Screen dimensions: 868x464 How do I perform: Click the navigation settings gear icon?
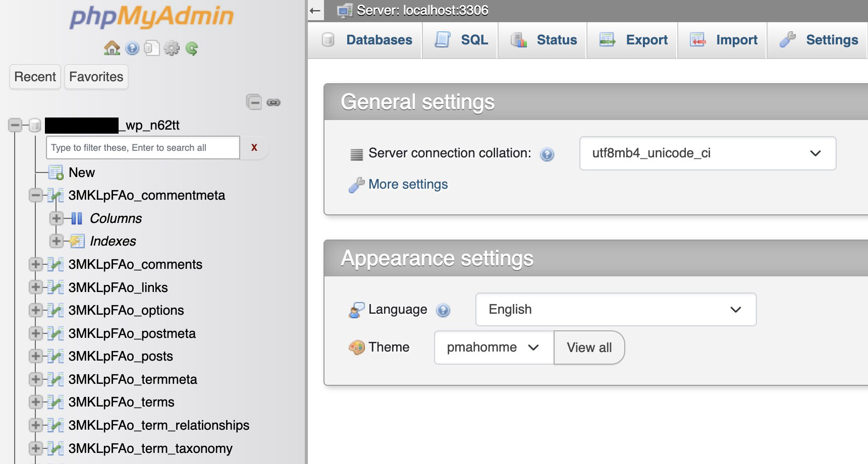click(x=172, y=48)
